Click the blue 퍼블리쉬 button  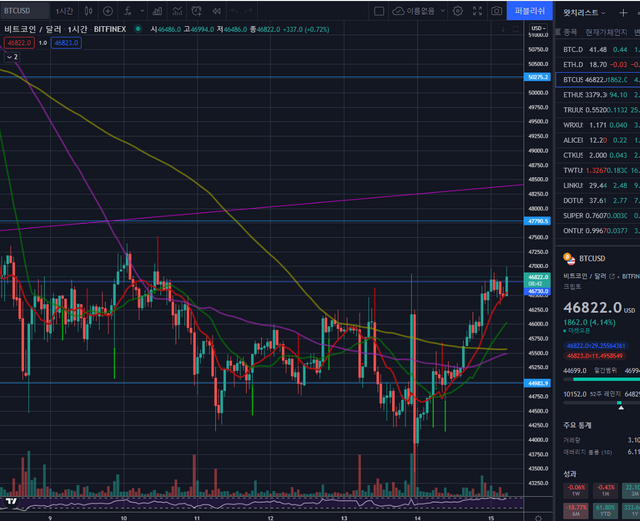coord(529,11)
